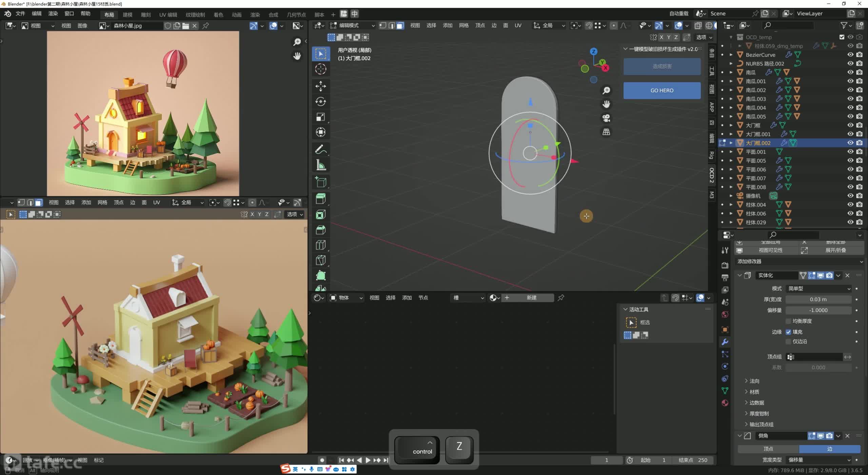The image size is (868, 475).
Task: Switch to the UV 编辑 workspace tab
Action: 168,15
